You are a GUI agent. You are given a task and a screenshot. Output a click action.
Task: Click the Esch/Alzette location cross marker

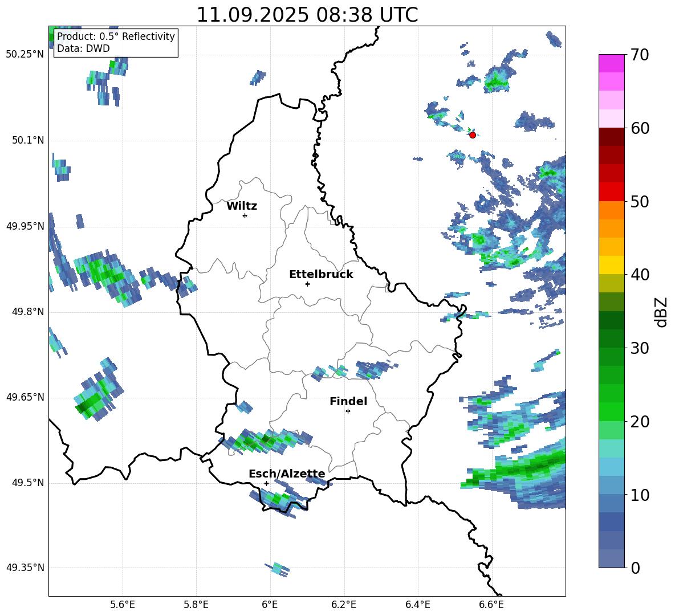(266, 483)
